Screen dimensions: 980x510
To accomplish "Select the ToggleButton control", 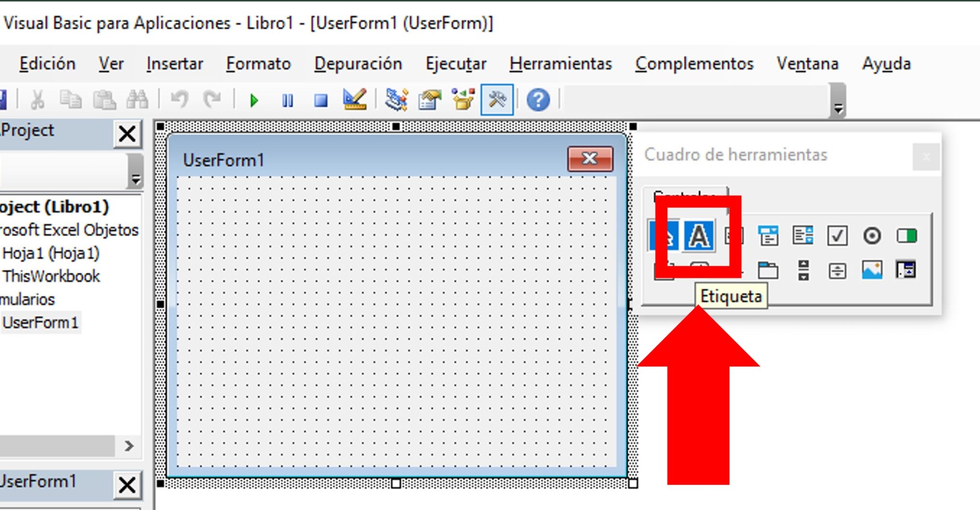I will pos(907,236).
